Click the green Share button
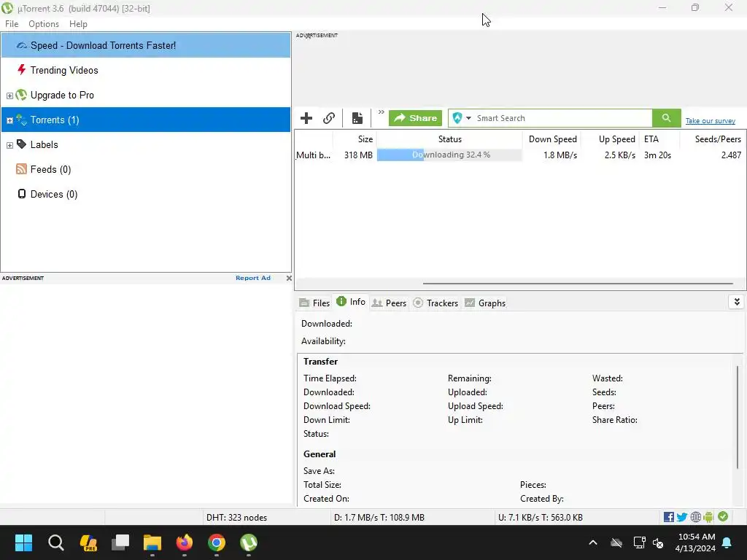 (415, 118)
